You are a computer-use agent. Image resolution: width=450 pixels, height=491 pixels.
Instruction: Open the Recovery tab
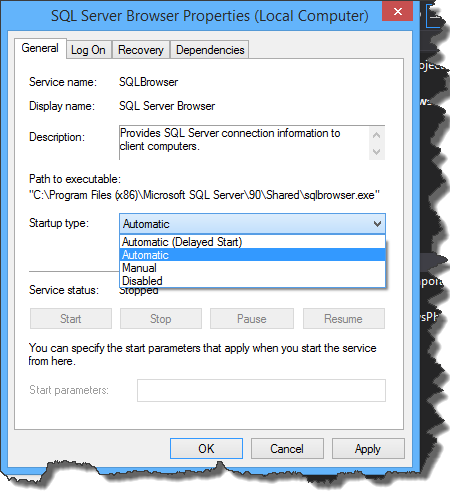(x=141, y=50)
